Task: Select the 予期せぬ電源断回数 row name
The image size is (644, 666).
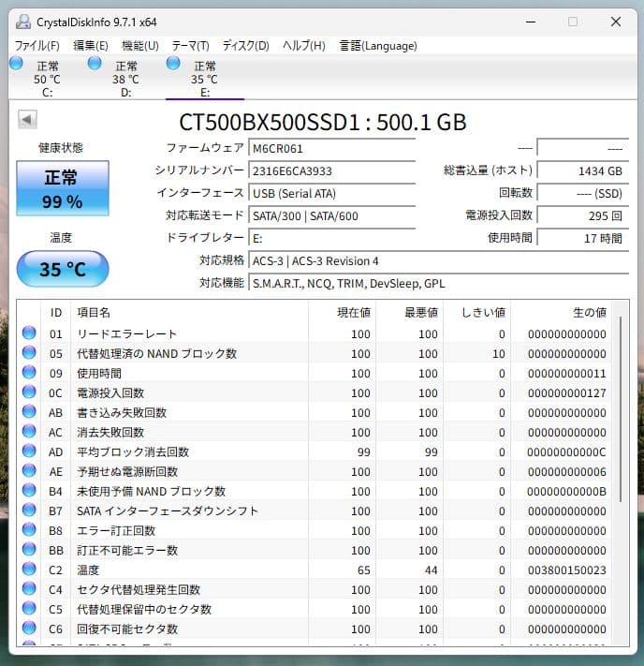Action: point(127,472)
